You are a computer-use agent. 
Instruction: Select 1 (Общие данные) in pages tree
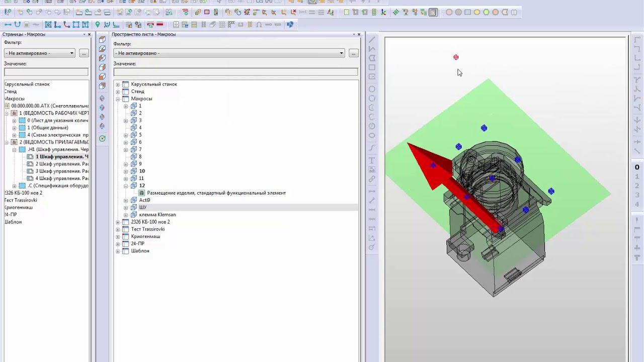tap(48, 128)
